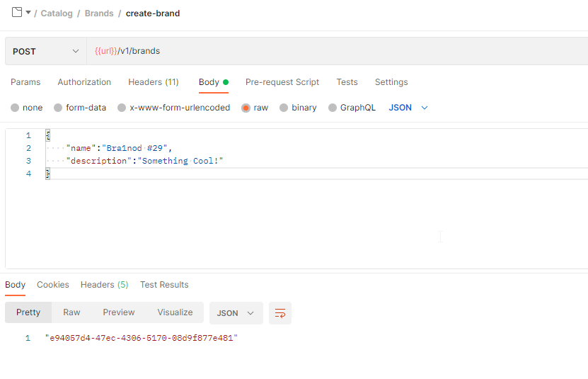588x379 pixels.
Task: Click the Raw response view button
Action: pos(71,312)
